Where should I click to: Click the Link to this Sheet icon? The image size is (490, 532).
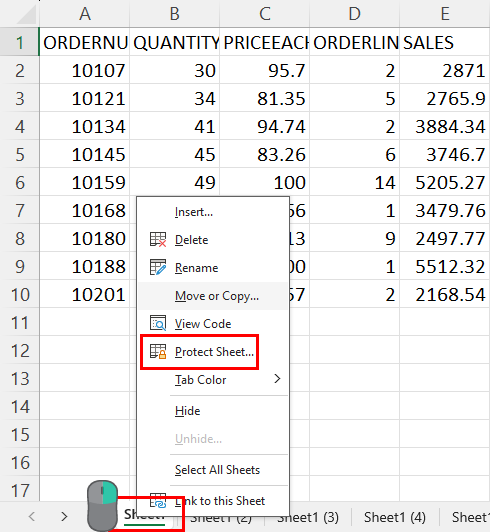(158, 501)
